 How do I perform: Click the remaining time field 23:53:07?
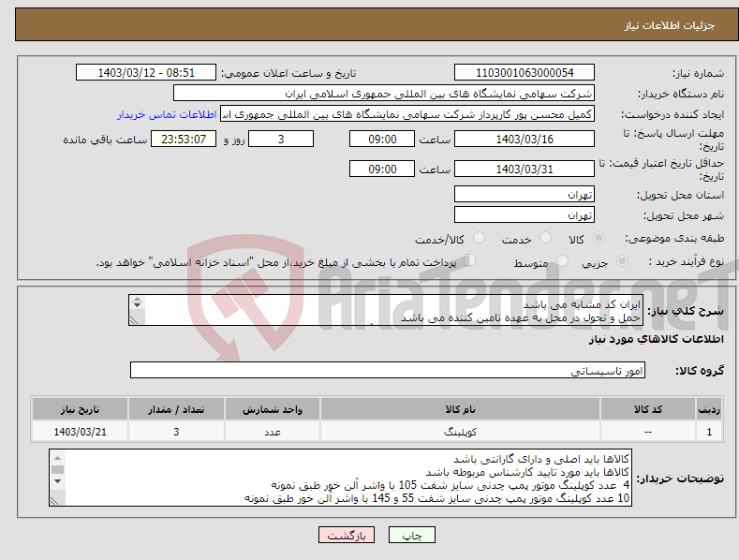click(x=184, y=139)
